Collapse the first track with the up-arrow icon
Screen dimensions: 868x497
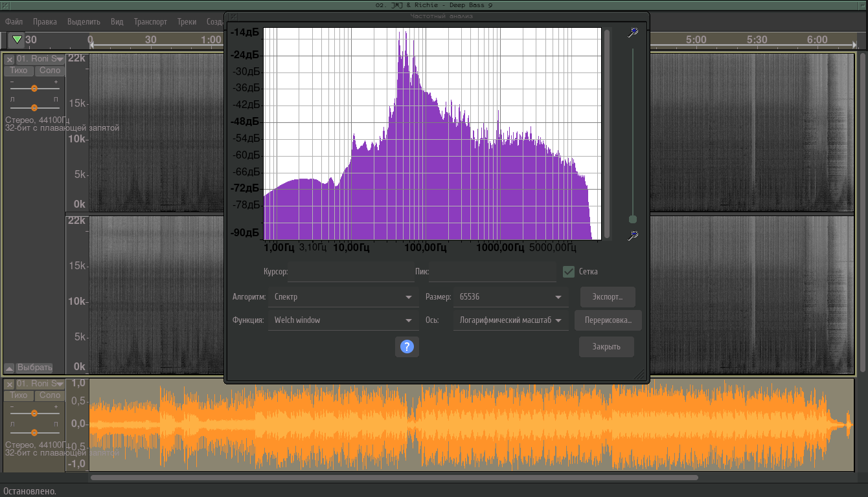tap(10, 368)
